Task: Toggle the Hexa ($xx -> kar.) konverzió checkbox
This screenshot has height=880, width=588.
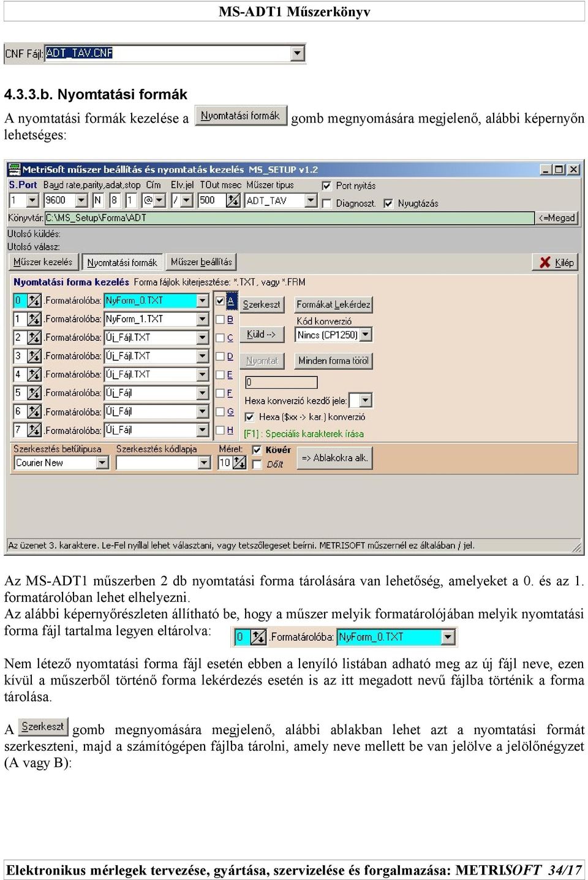Action: [x=249, y=417]
